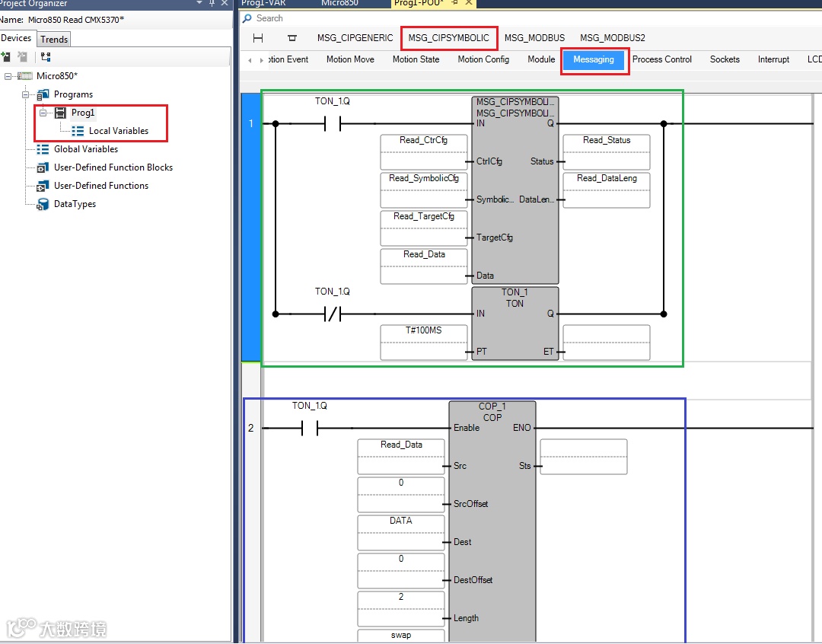Click the Prog1 ladder program icon
This screenshot has height=644, width=822.
pos(61,113)
